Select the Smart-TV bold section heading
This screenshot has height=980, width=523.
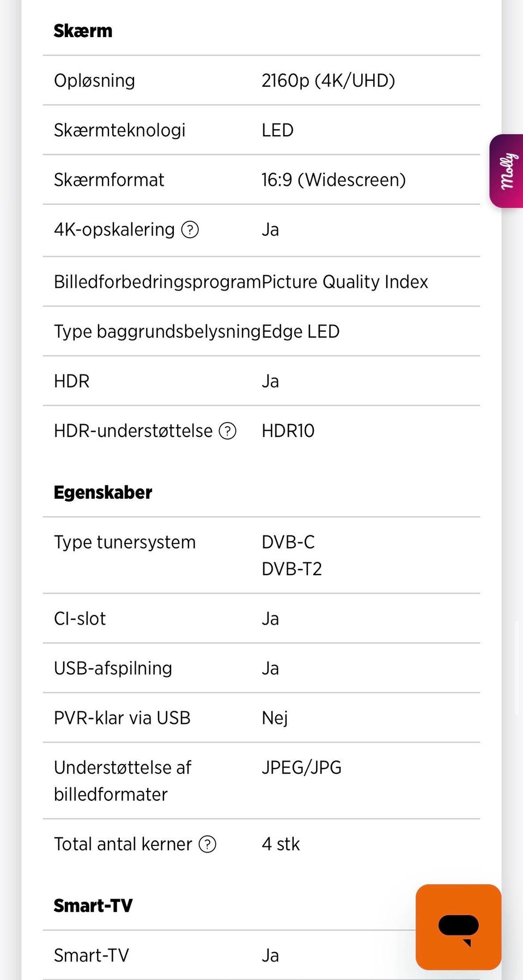(93, 906)
